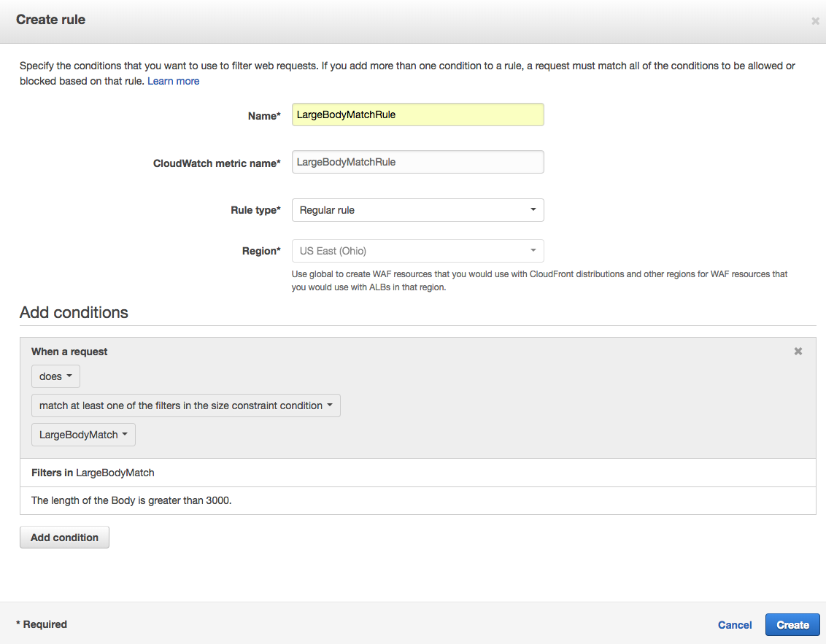Image resolution: width=826 pixels, height=644 pixels.
Task: Click the Add condition button
Action: click(x=64, y=537)
